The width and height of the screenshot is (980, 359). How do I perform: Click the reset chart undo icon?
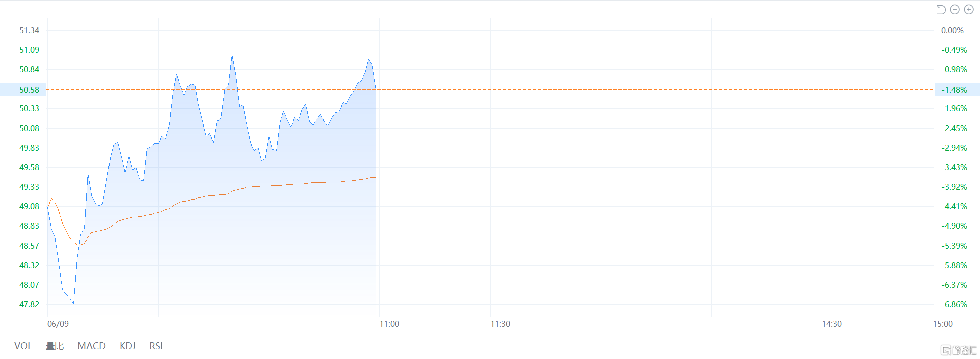941,9
